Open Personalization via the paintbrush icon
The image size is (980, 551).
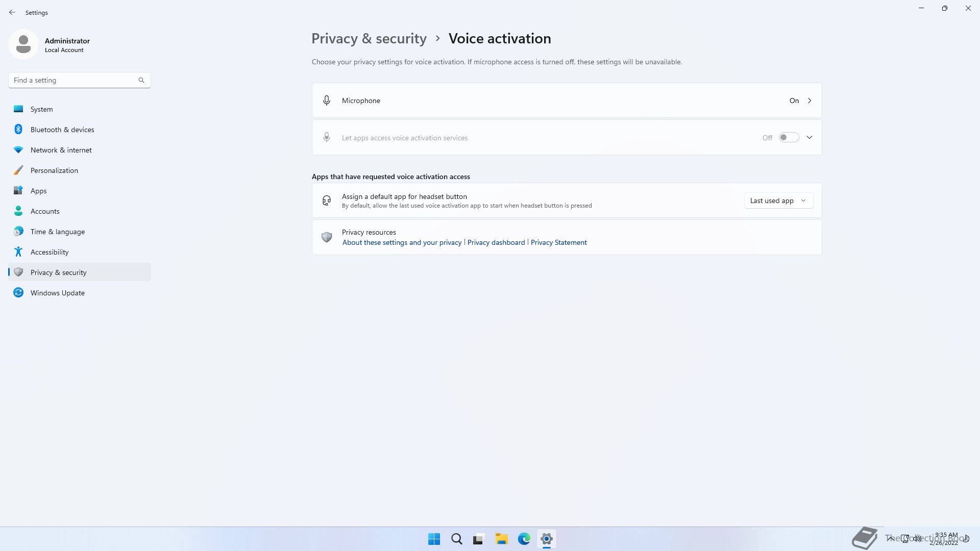[x=18, y=170]
